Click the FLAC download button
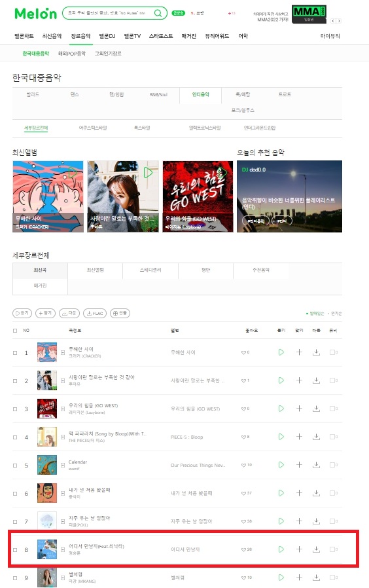Viewport: 369px width, 588px height. tap(95, 313)
